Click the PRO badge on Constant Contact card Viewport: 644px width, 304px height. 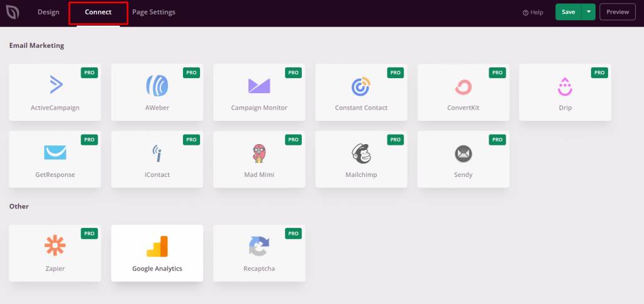tap(396, 73)
